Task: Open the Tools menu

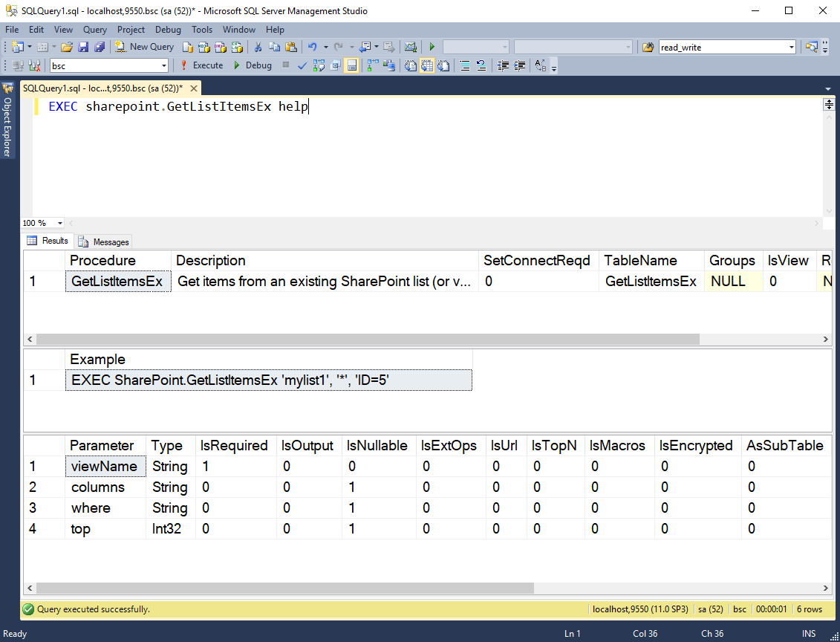Action: (x=202, y=30)
